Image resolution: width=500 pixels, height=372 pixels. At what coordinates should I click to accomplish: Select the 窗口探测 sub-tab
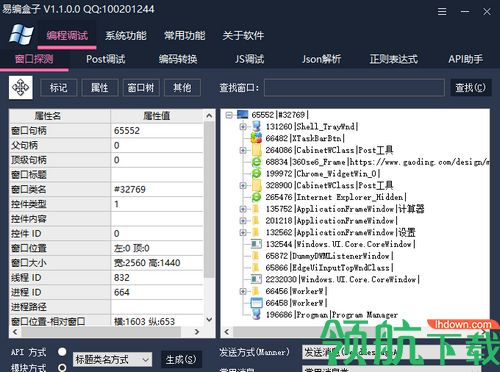pos(34,59)
